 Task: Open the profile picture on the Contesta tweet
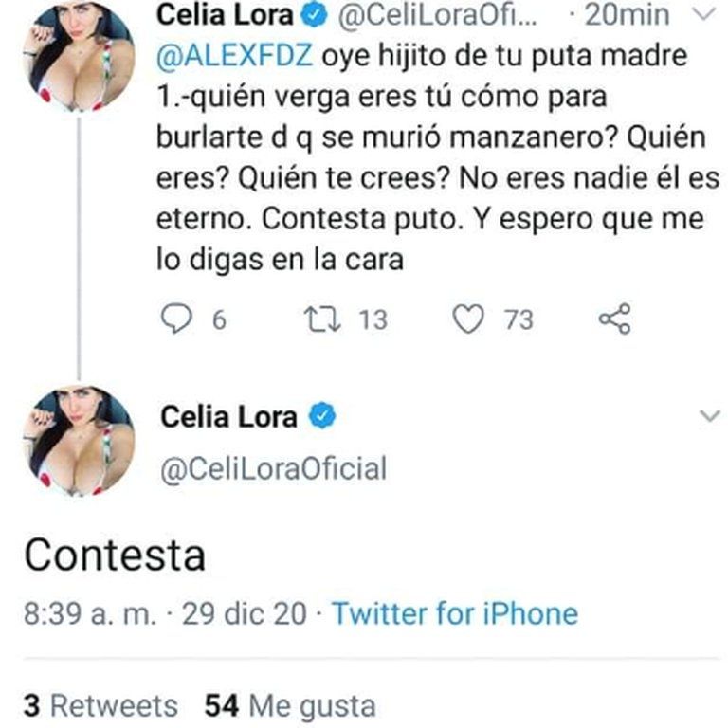click(x=81, y=440)
